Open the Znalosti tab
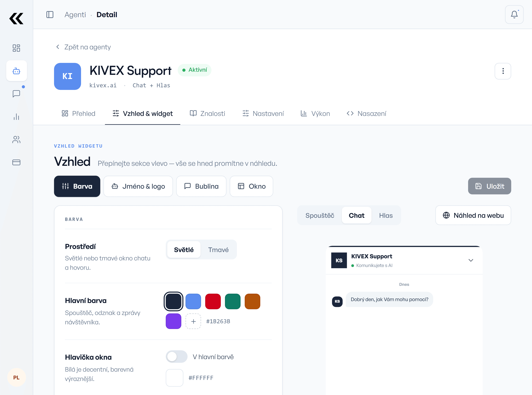The height and width of the screenshot is (395, 532). coord(207,113)
